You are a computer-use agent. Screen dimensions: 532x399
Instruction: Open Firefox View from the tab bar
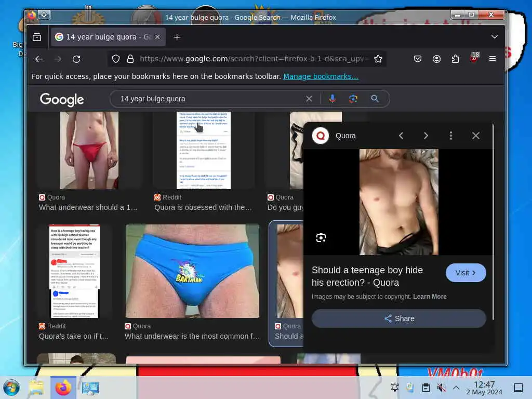(x=37, y=37)
